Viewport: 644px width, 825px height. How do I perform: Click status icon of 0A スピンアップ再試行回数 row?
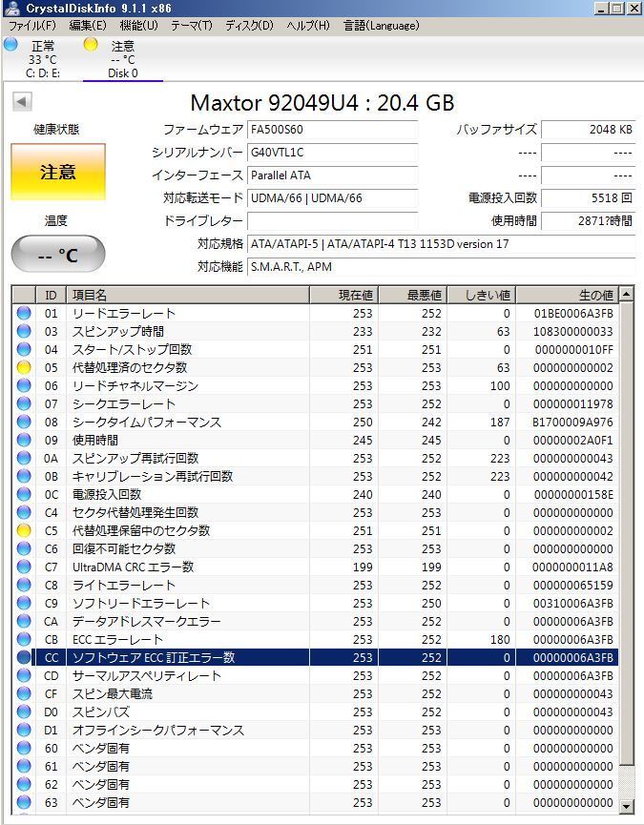tap(24, 458)
